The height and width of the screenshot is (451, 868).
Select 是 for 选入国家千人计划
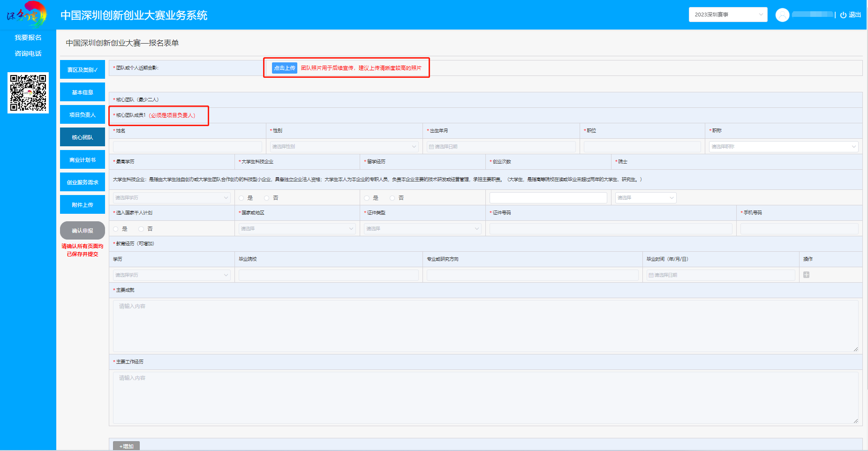tap(116, 229)
